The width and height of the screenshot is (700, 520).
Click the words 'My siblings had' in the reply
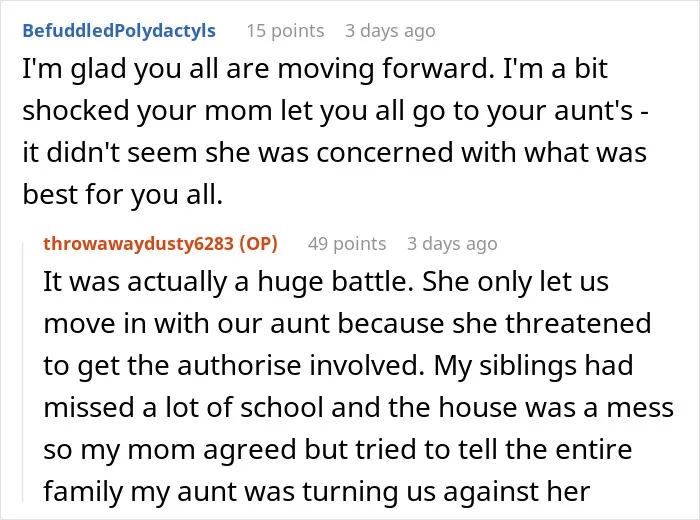click(533, 366)
